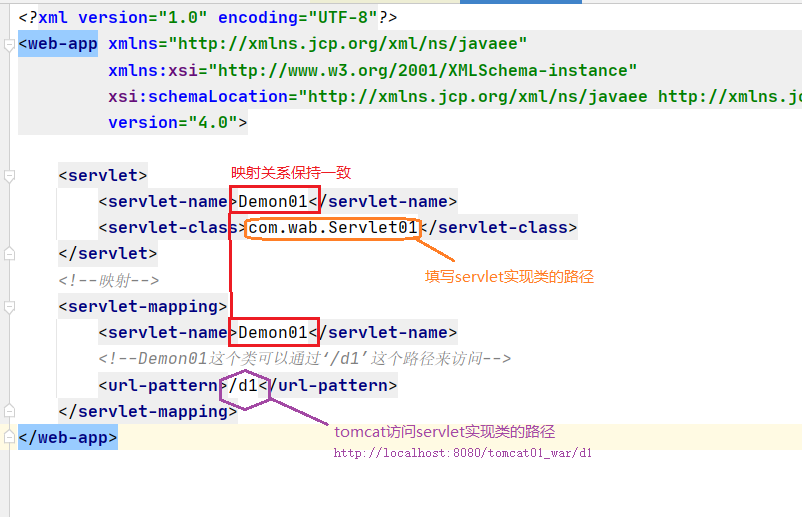This screenshot has width=802, height=517.
Task: Click the closing </url-pattern> tag
Action: (328, 385)
